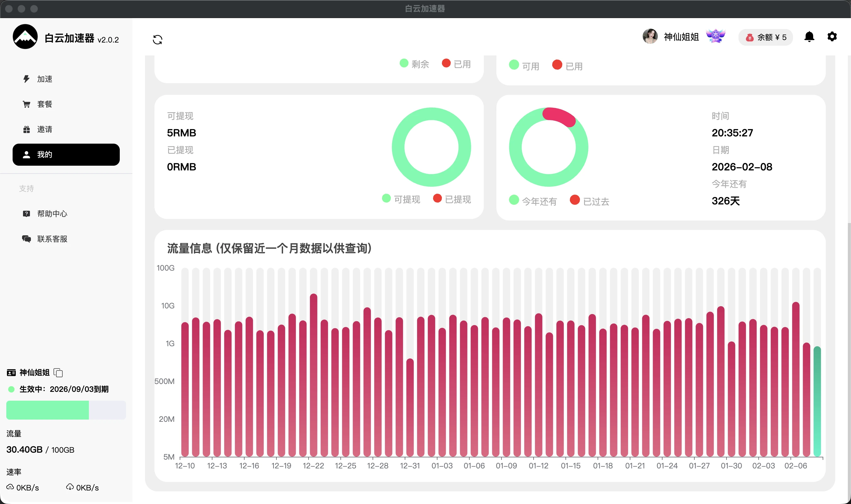The image size is (851, 504).
Task: Click the white mountain app logo
Action: (x=25, y=37)
